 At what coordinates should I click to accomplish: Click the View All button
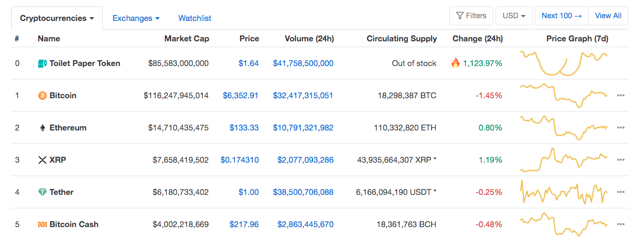coord(608,16)
